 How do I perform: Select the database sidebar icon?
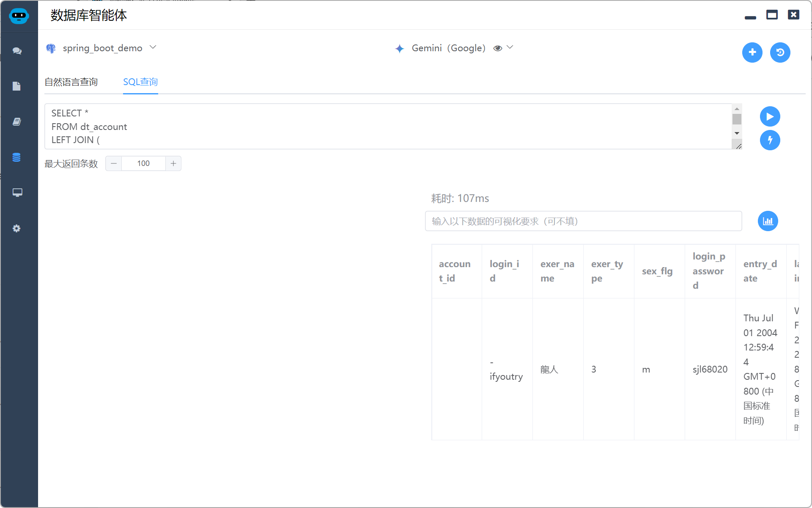[16, 157]
